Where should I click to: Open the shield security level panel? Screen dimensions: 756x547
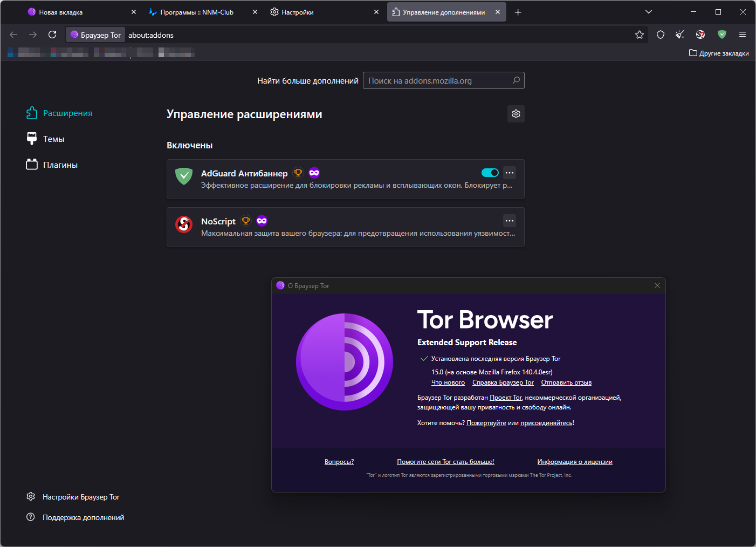tap(661, 35)
